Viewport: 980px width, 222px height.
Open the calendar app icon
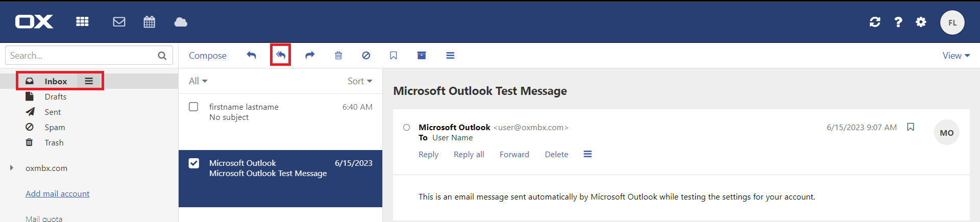click(x=149, y=22)
